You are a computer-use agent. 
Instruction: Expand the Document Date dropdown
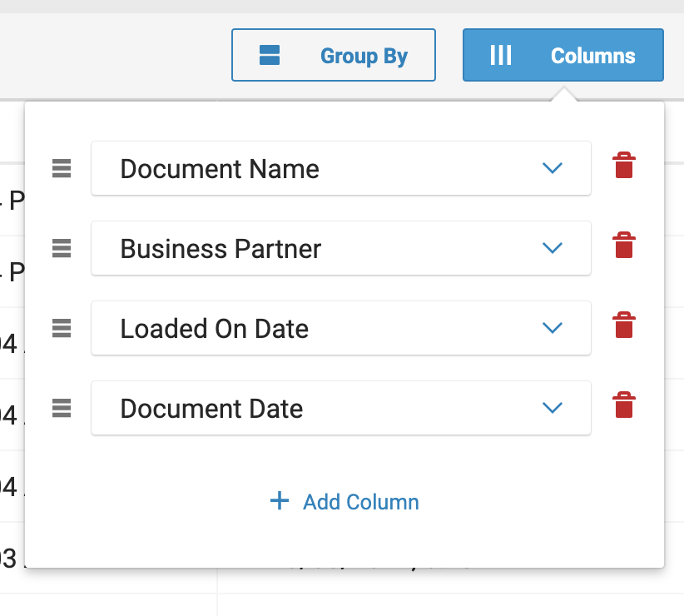[341, 408]
